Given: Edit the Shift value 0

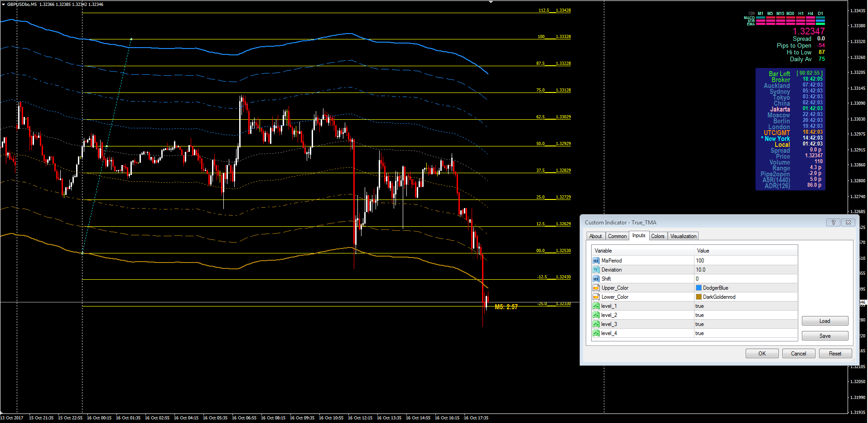Looking at the screenshot, I should click(746, 279).
